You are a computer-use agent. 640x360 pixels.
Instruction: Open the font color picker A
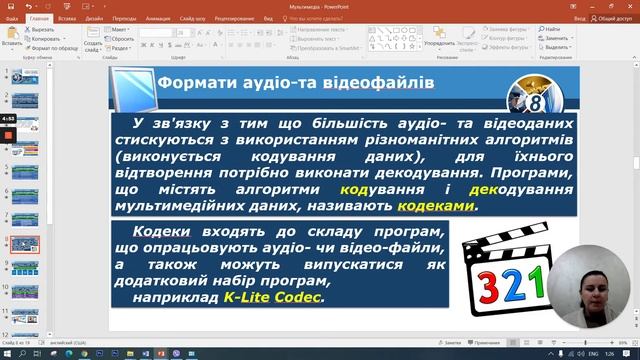pyautogui.click(x=215, y=45)
